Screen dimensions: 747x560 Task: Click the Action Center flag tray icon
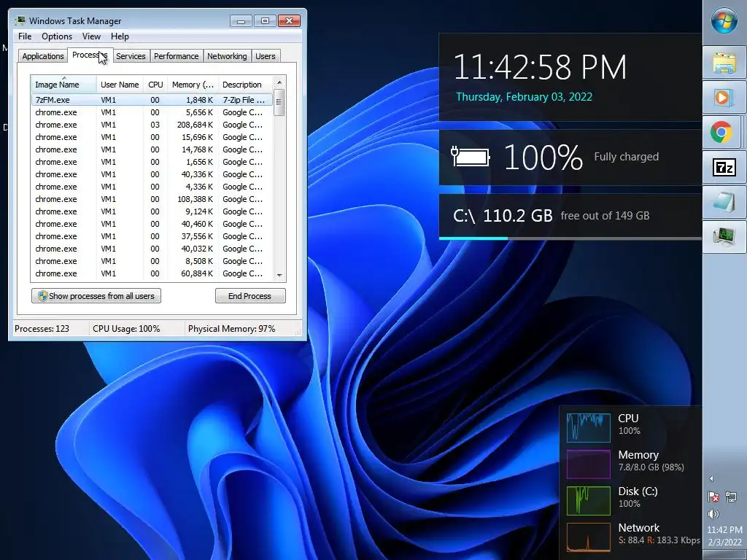pos(713,497)
